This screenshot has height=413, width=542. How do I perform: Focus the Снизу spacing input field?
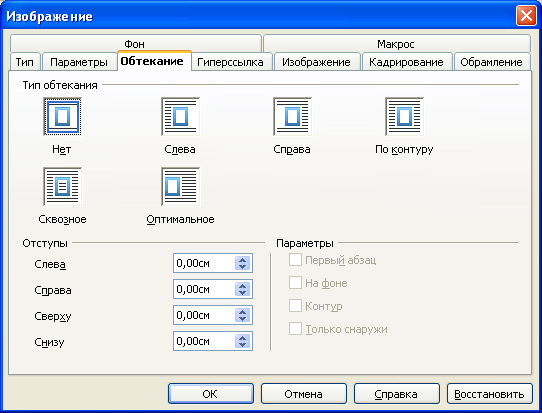(204, 341)
